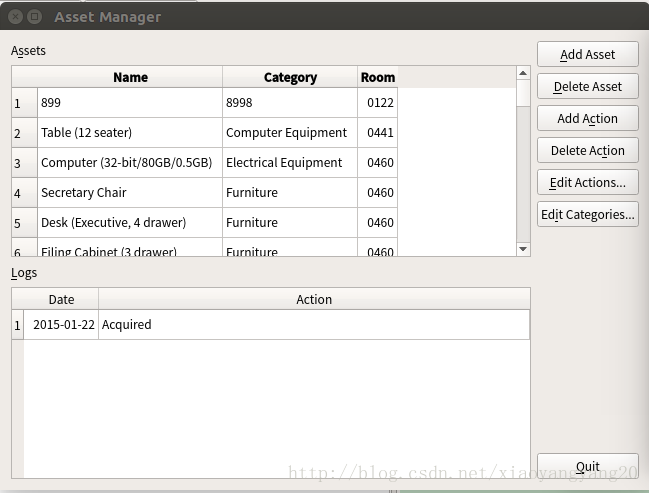This screenshot has width=649, height=493.
Task: Close the Asset Manager window
Action: pyautogui.click(x=15, y=17)
